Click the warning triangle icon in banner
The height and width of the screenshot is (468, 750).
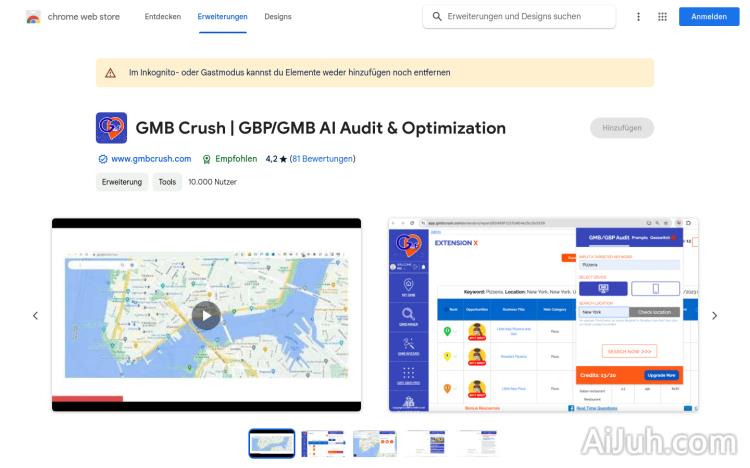coord(110,73)
